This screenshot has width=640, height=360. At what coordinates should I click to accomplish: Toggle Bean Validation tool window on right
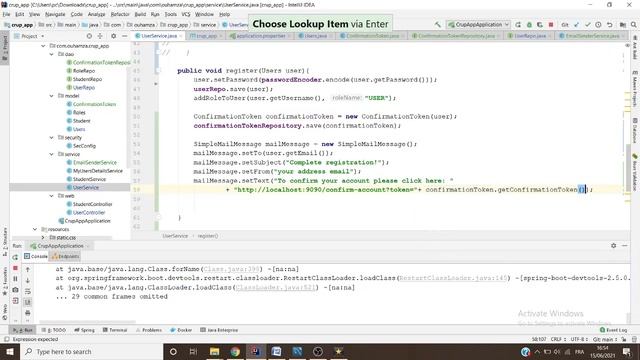point(635,171)
